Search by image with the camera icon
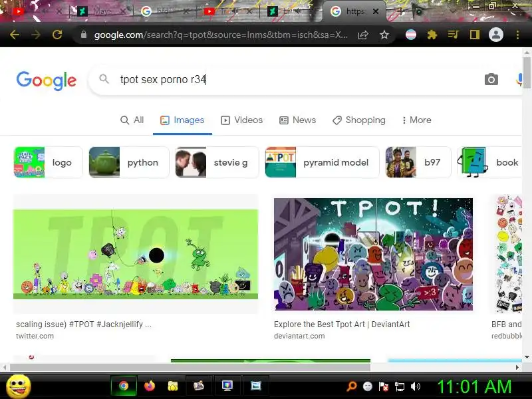This screenshot has height=399, width=532. [x=491, y=79]
